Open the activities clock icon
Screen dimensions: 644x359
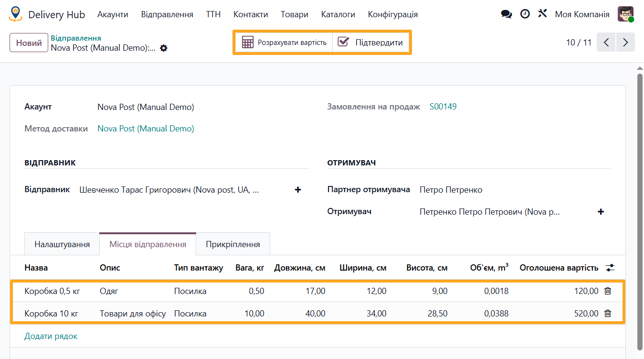(x=525, y=14)
